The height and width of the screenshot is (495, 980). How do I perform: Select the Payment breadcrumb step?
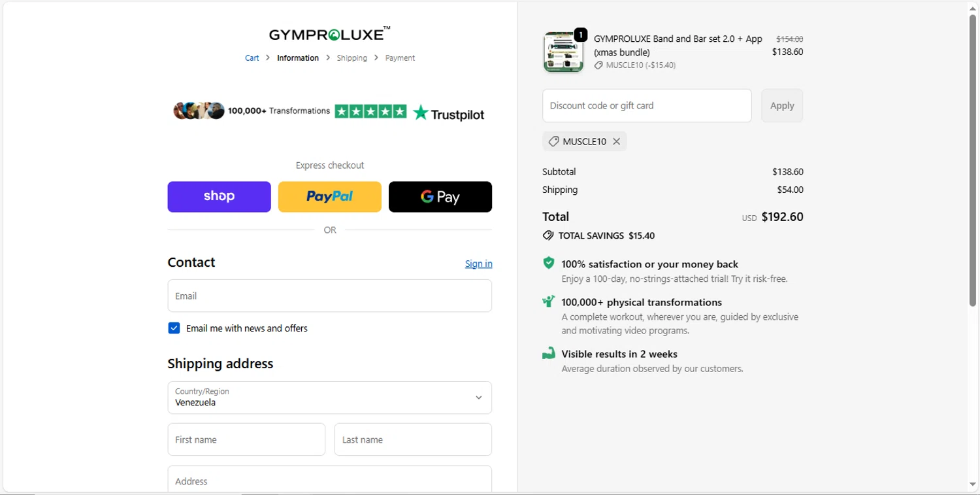point(400,58)
